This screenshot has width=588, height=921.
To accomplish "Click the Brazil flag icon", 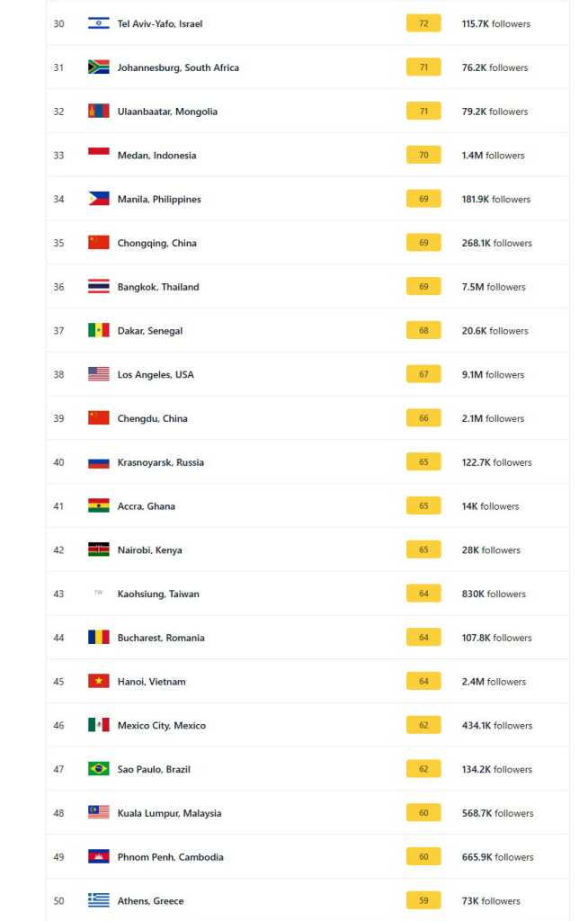I will click(x=99, y=769).
